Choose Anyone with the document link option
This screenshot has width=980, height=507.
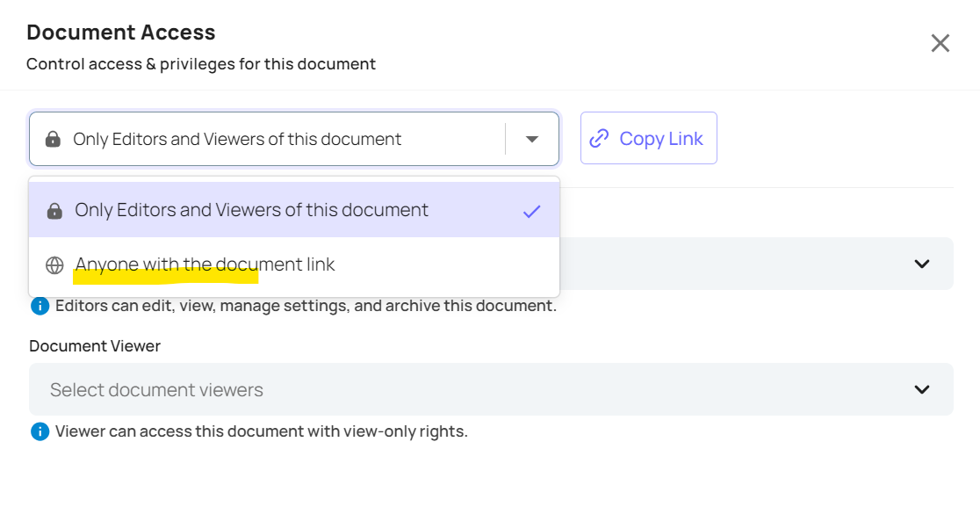point(294,265)
